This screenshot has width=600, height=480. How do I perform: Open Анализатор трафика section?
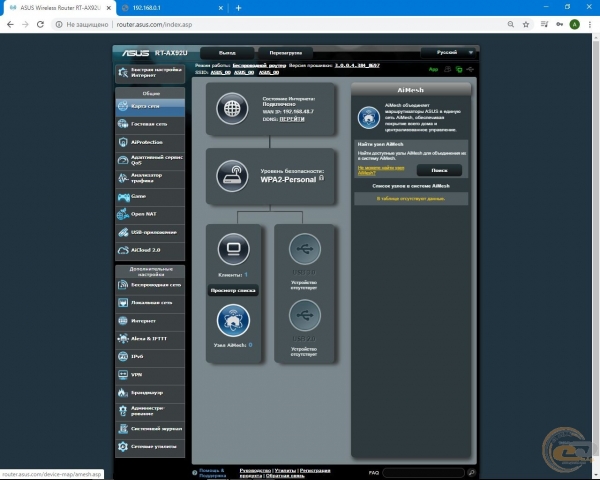[x=150, y=178]
